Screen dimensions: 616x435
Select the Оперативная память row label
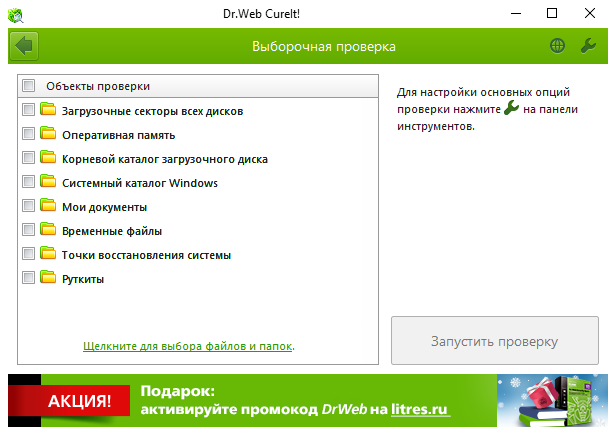(x=118, y=135)
